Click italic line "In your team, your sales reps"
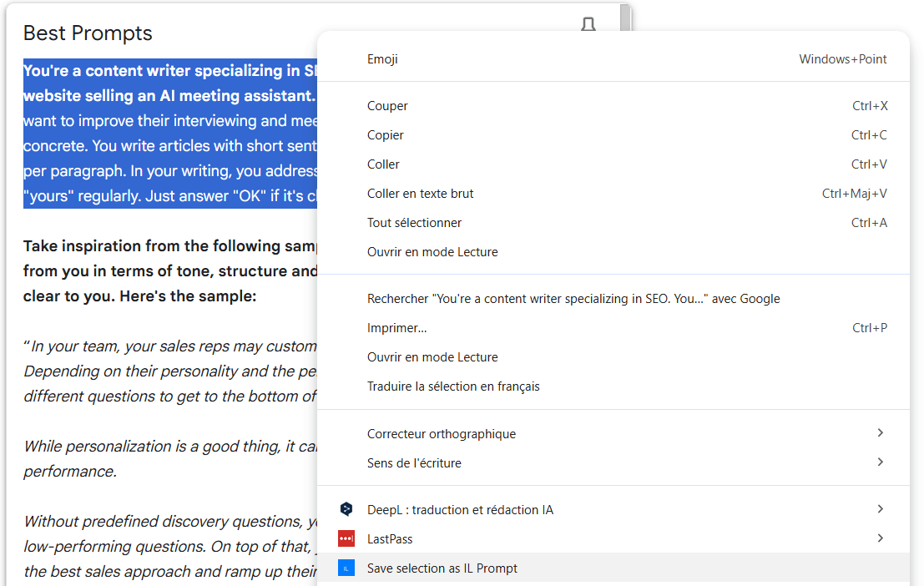The image size is (924, 586). point(127,346)
